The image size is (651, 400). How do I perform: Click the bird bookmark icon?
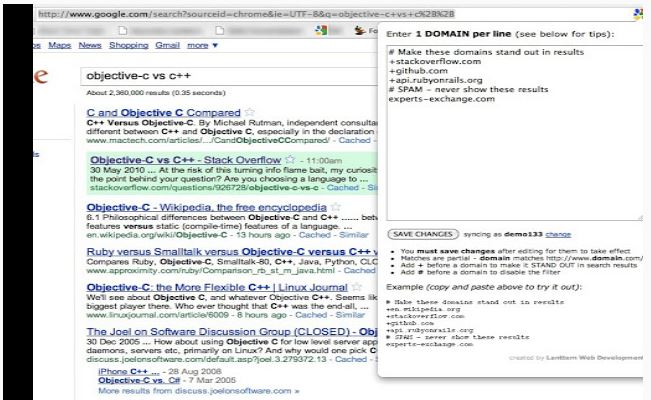360,30
